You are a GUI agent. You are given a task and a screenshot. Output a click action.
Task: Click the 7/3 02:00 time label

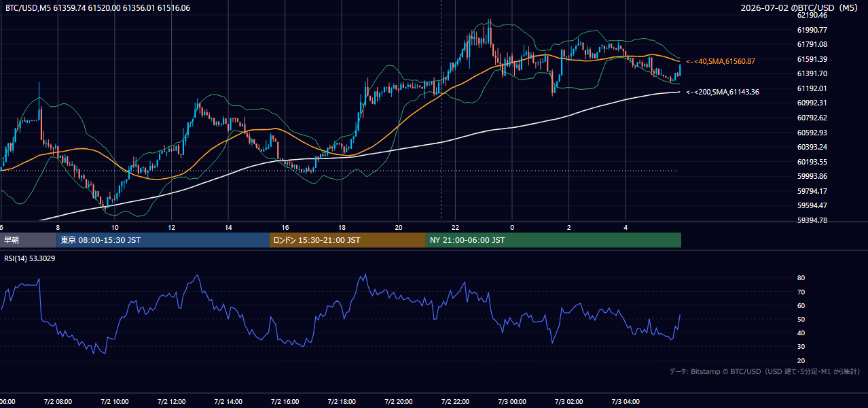coord(569,402)
